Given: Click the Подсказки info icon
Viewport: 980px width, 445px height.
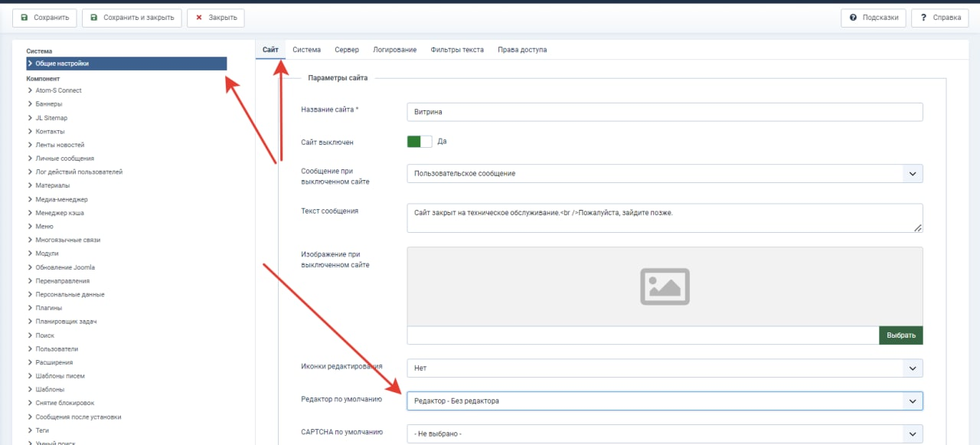Looking at the screenshot, I should click(x=852, y=18).
